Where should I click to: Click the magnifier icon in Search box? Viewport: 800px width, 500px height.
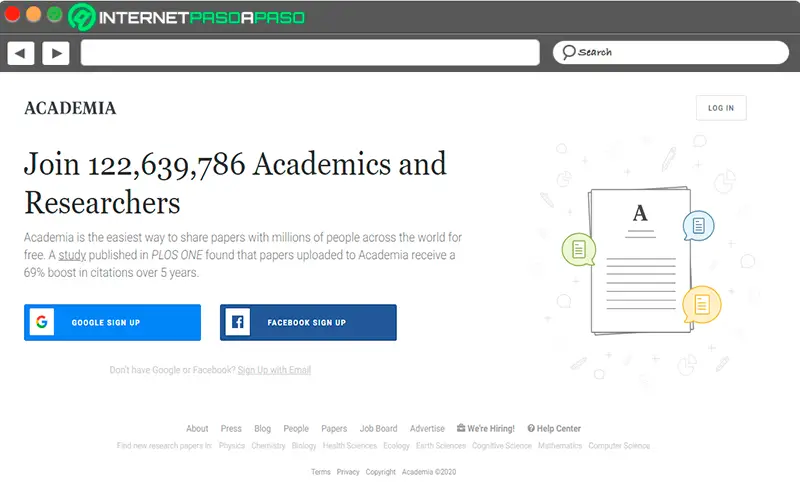568,52
